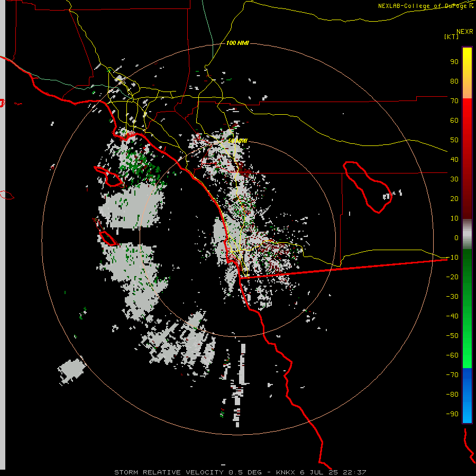Select the -60 value on velocity scale
Screen dimensions: 476x476
click(452, 355)
